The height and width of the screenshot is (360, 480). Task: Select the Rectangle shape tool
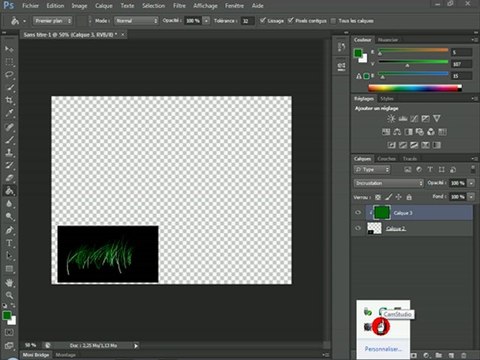pyautogui.click(x=9, y=269)
